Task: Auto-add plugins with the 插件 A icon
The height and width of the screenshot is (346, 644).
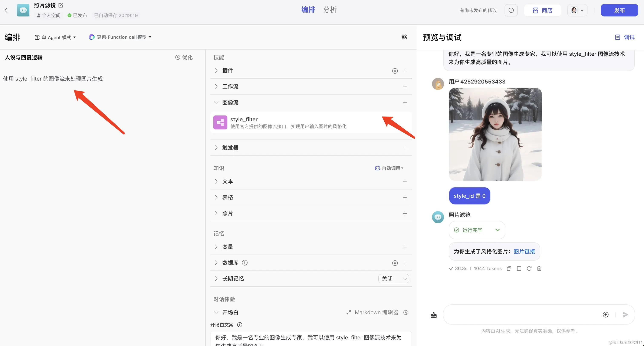Action: click(x=395, y=71)
